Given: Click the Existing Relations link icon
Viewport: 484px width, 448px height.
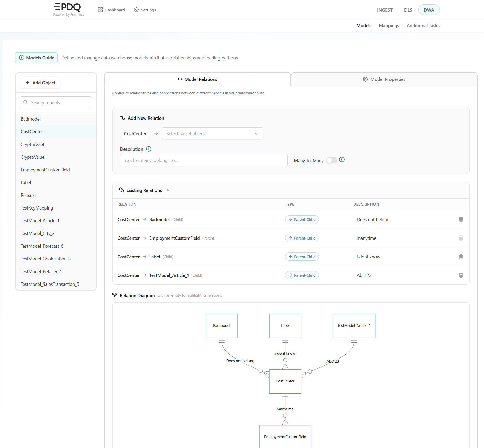Looking at the screenshot, I should (121, 190).
